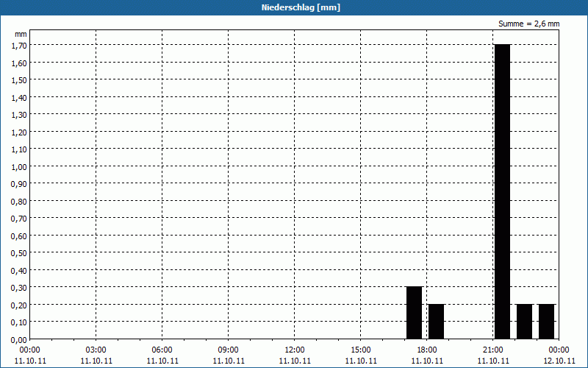Click the 18:00 time axis label

point(426,350)
